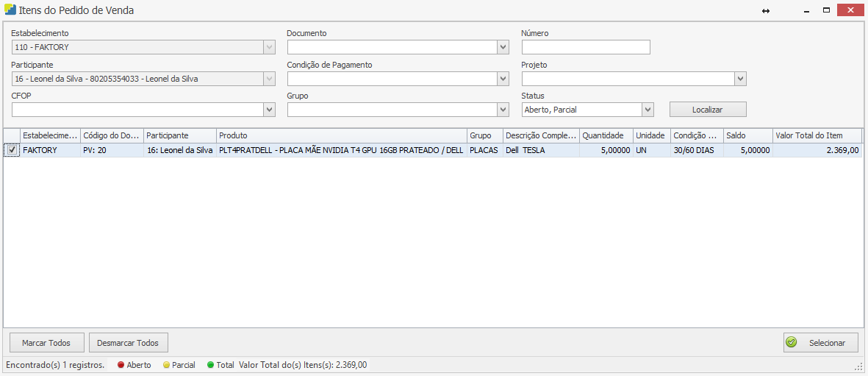
Task: Click the app icon in the title bar
Action: point(9,11)
